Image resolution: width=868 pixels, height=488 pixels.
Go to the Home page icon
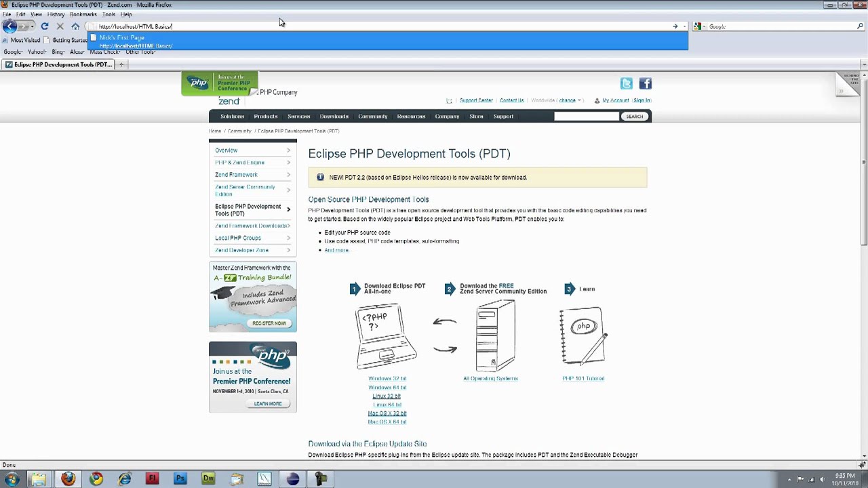coord(75,26)
